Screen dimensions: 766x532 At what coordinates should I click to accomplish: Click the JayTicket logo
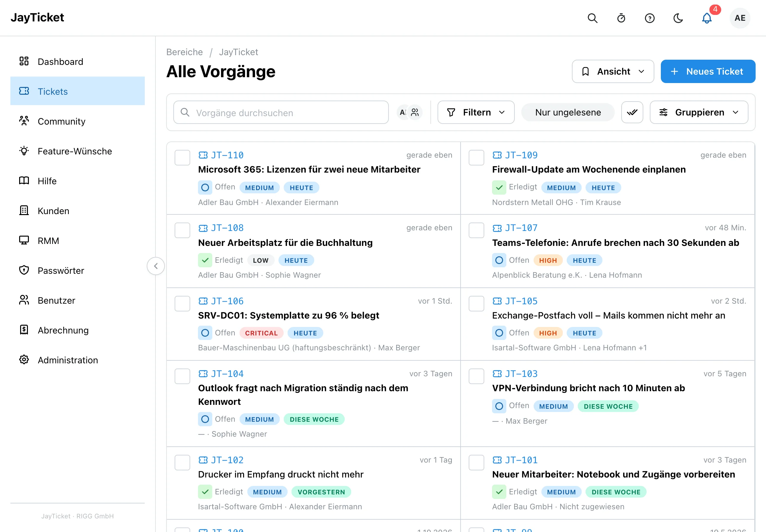tap(37, 17)
